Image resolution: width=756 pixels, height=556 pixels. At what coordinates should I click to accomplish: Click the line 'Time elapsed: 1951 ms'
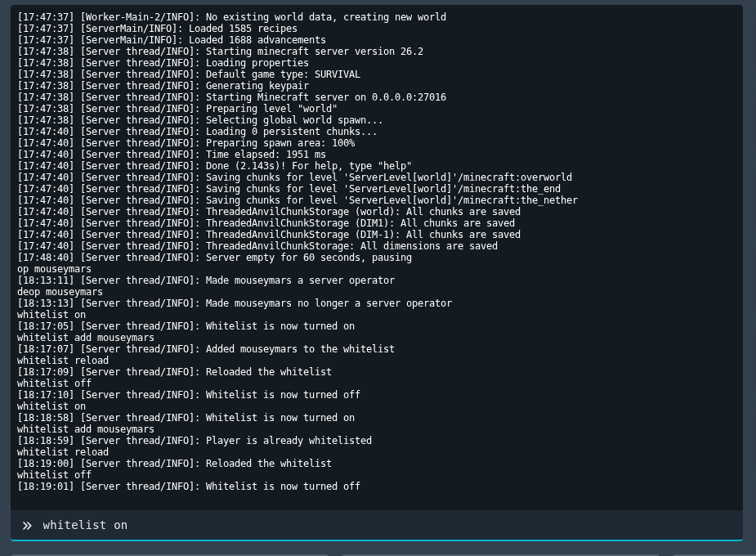[172, 155]
